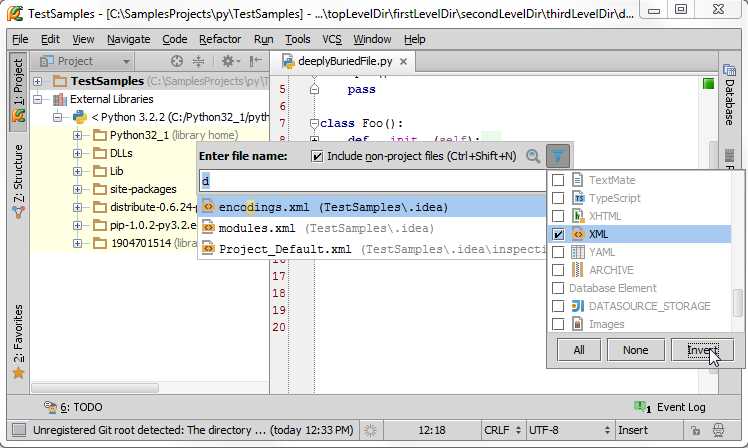Open the Event Log
The width and height of the screenshot is (748, 448).
click(670, 407)
